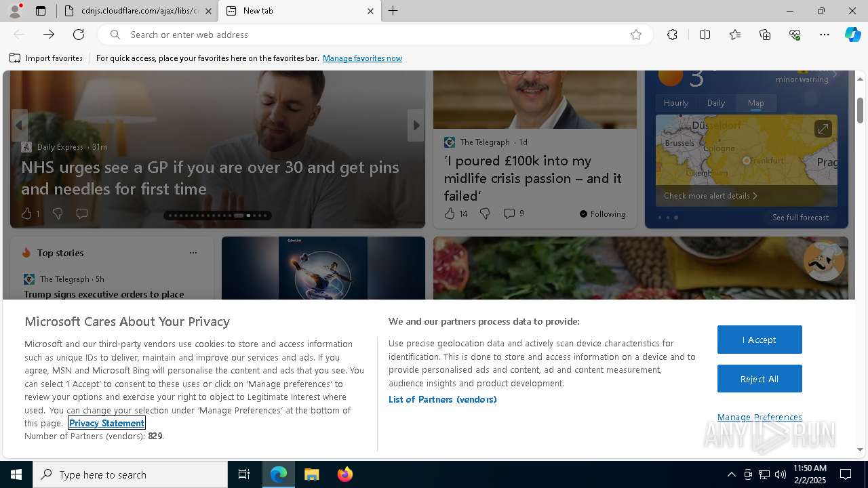Click Import favorites
The width and height of the screenshot is (868, 488).
tap(46, 58)
